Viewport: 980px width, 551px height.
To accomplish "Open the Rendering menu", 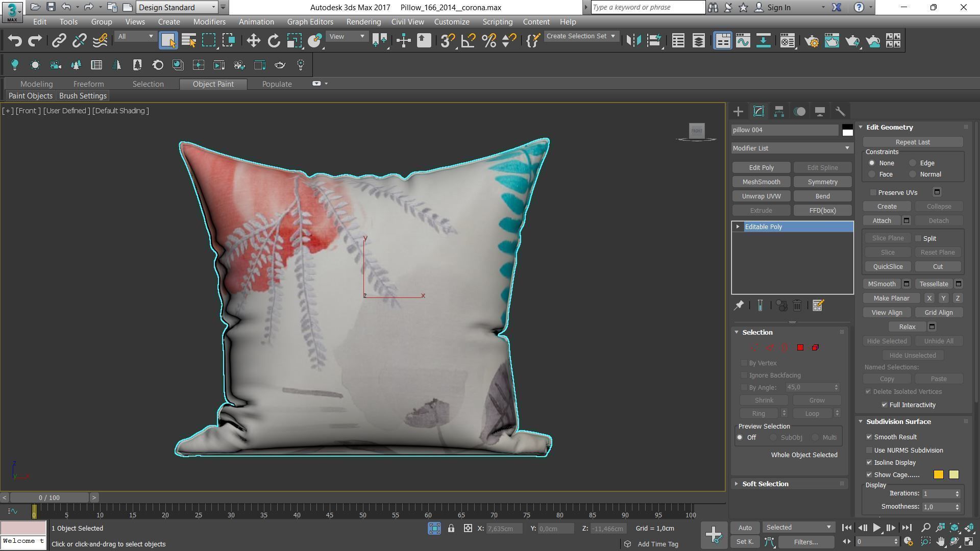I will (x=363, y=22).
